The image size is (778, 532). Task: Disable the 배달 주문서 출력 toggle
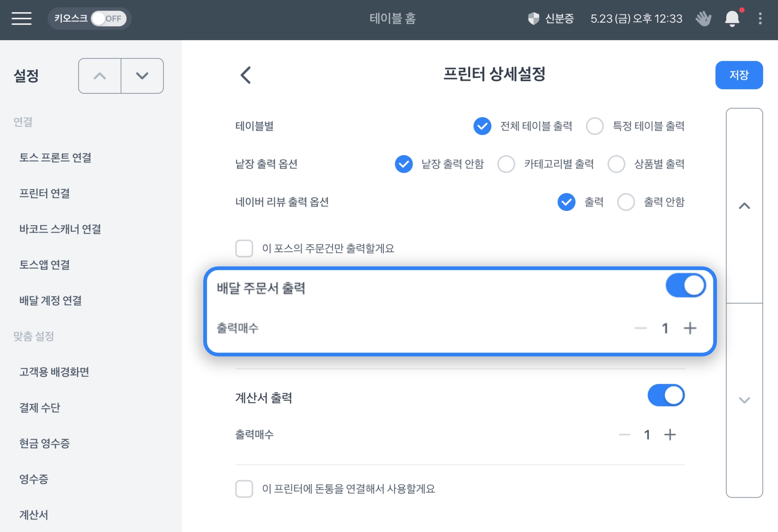685,286
